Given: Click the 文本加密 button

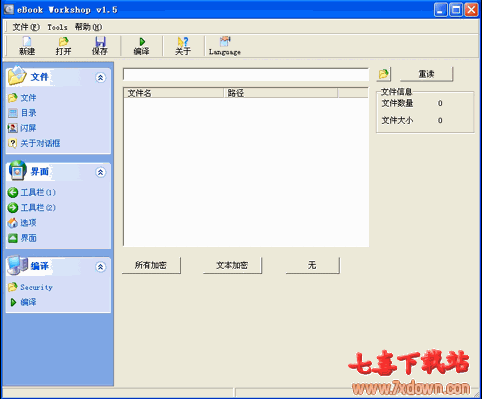Looking at the screenshot, I should (232, 265).
